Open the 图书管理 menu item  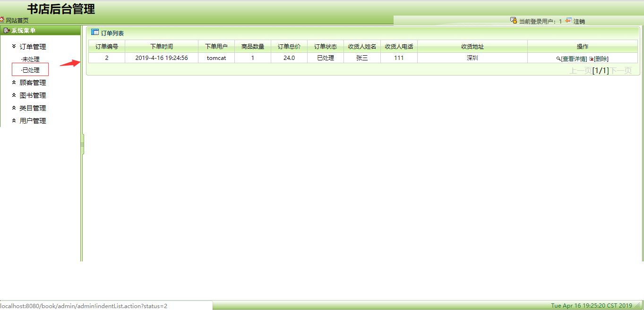(33, 95)
